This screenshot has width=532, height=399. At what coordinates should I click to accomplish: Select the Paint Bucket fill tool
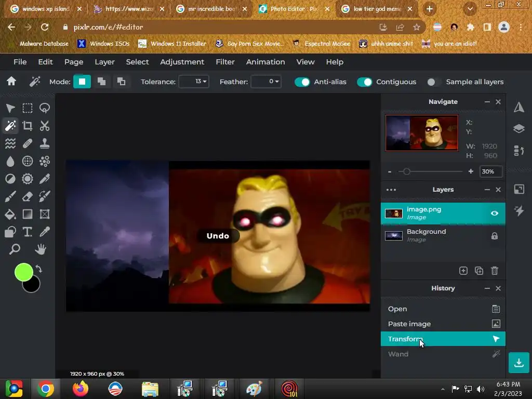(10, 214)
